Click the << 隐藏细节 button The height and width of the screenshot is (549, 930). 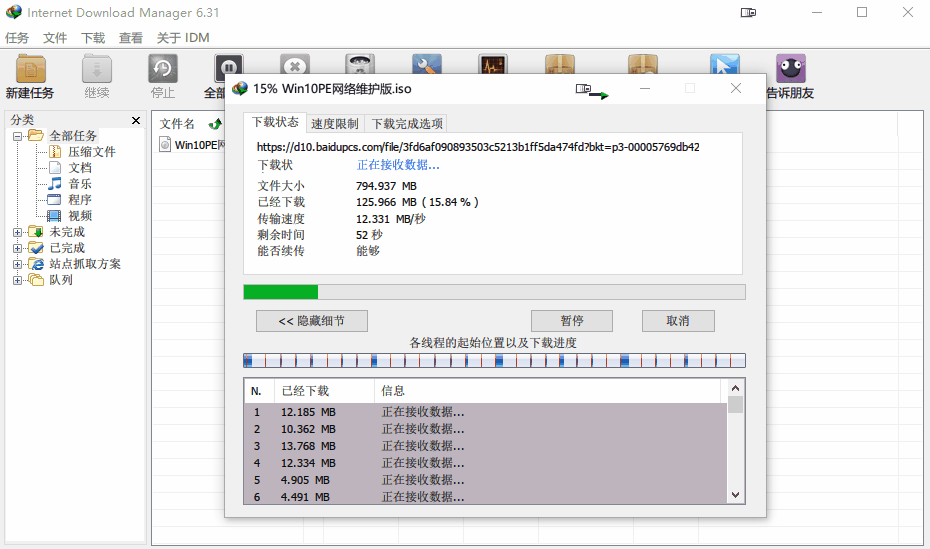point(311,321)
